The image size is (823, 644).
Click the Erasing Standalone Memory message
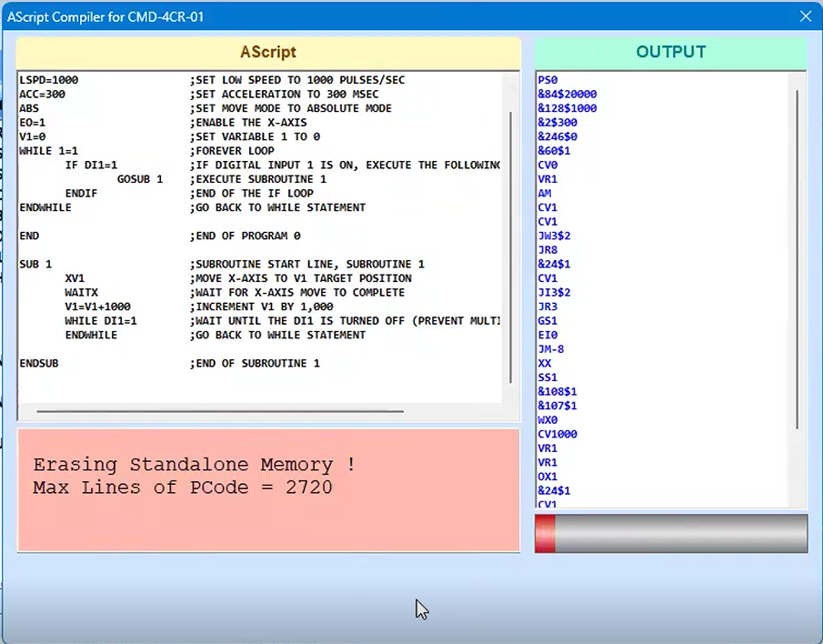[195, 465]
